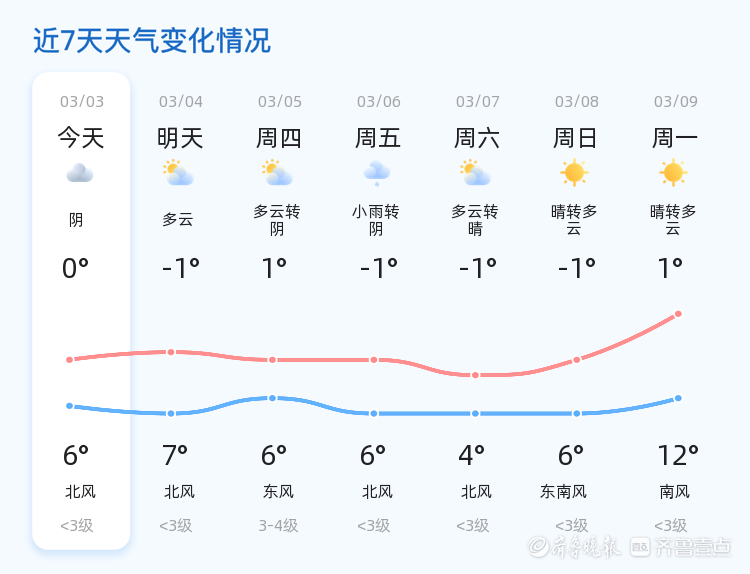Click the 小雨转阴 weather description

[376, 220]
